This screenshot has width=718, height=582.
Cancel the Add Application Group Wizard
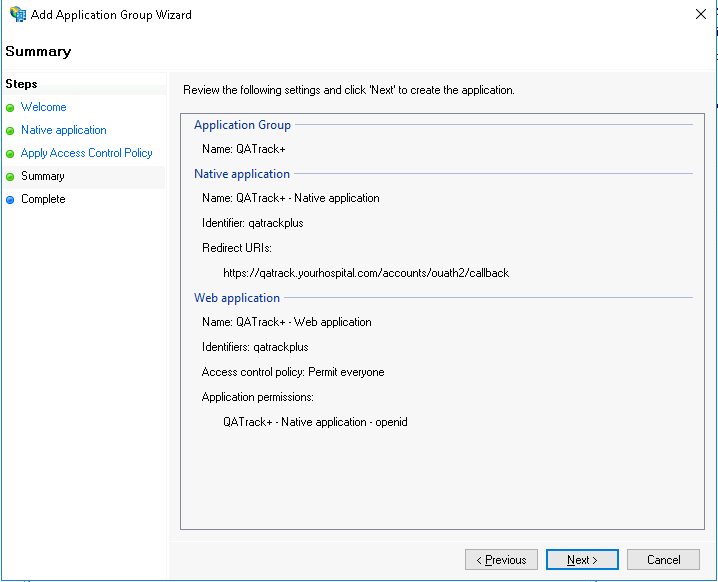(x=663, y=560)
